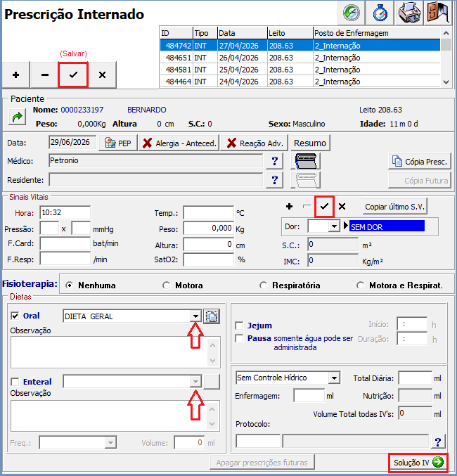Click the F.Card heart rate field
This screenshot has width=457, height=476.
point(65,243)
